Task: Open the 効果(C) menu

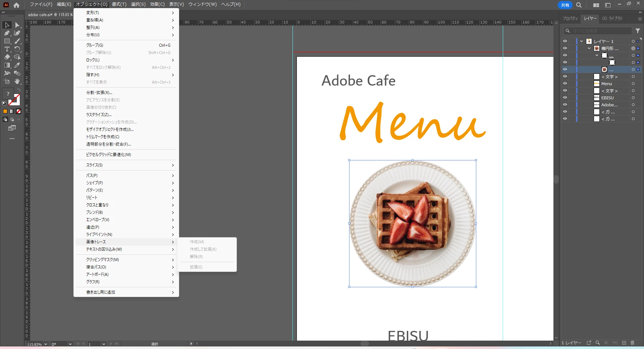Action: pyautogui.click(x=157, y=4)
